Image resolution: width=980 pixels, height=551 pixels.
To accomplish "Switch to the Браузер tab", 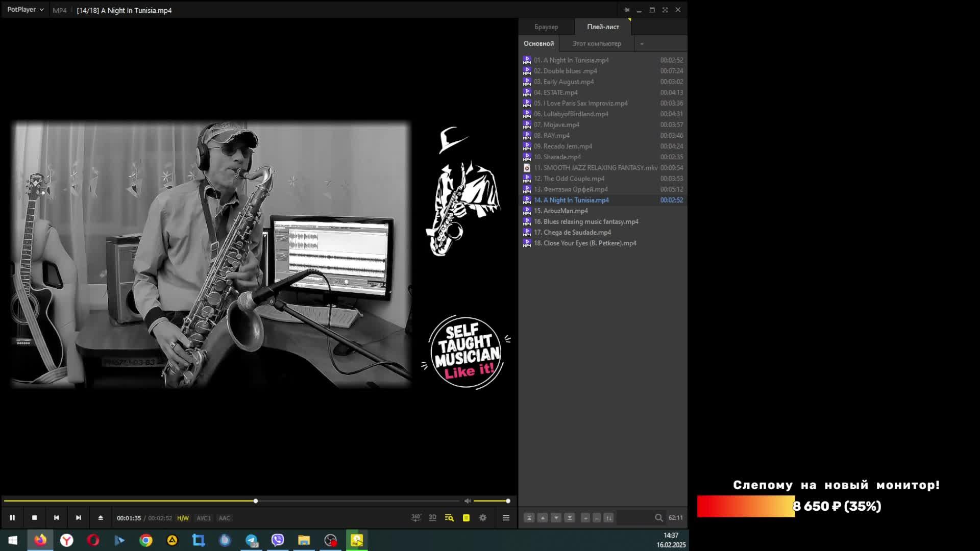I will tap(546, 27).
